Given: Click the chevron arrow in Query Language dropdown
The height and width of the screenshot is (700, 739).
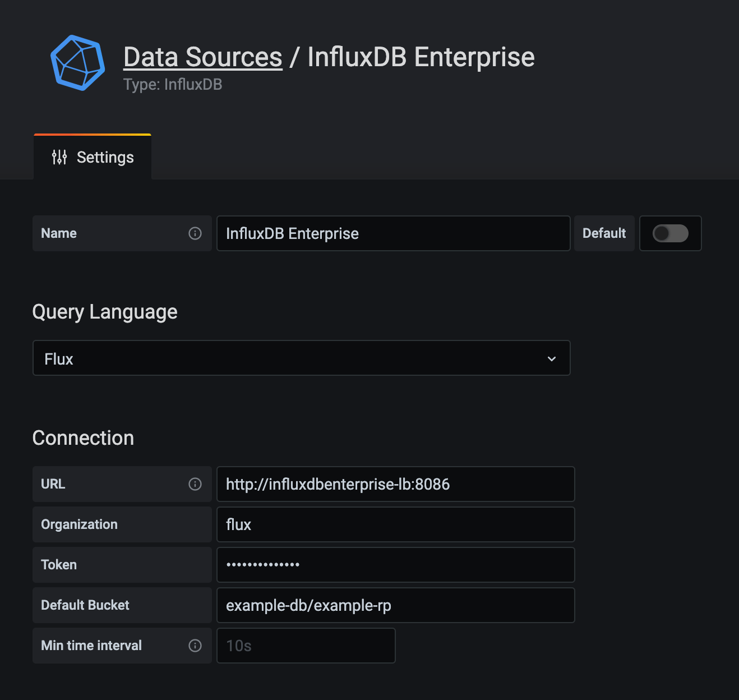Looking at the screenshot, I should tap(552, 359).
